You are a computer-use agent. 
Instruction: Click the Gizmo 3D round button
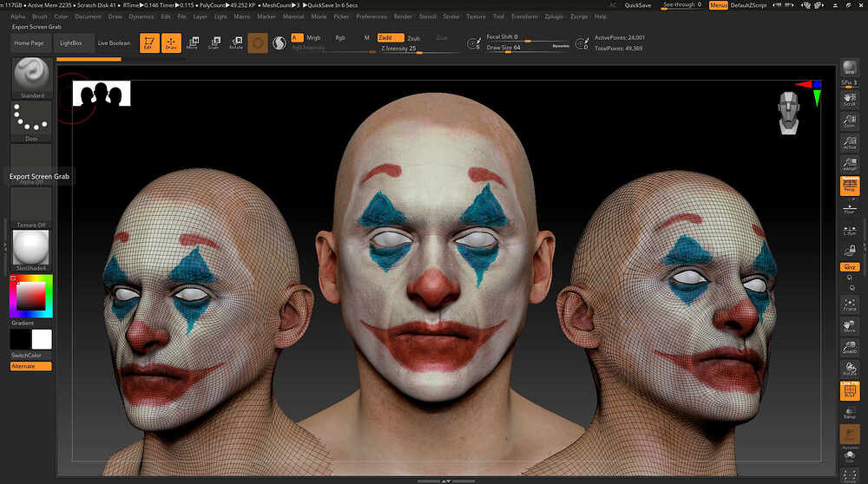258,43
